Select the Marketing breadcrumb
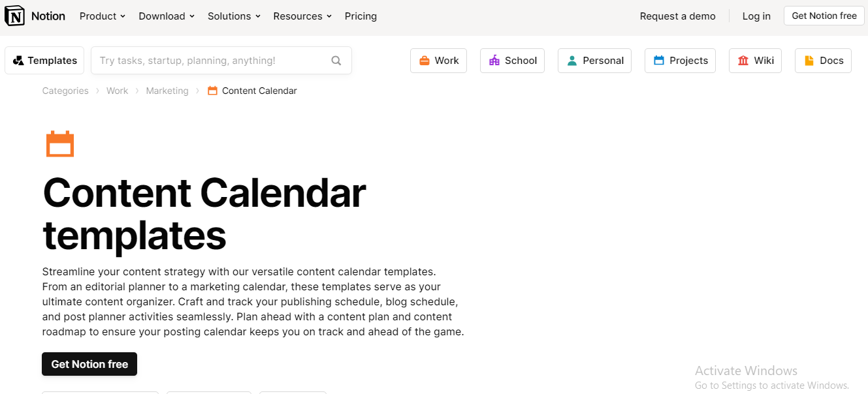The image size is (868, 394). 167,91
